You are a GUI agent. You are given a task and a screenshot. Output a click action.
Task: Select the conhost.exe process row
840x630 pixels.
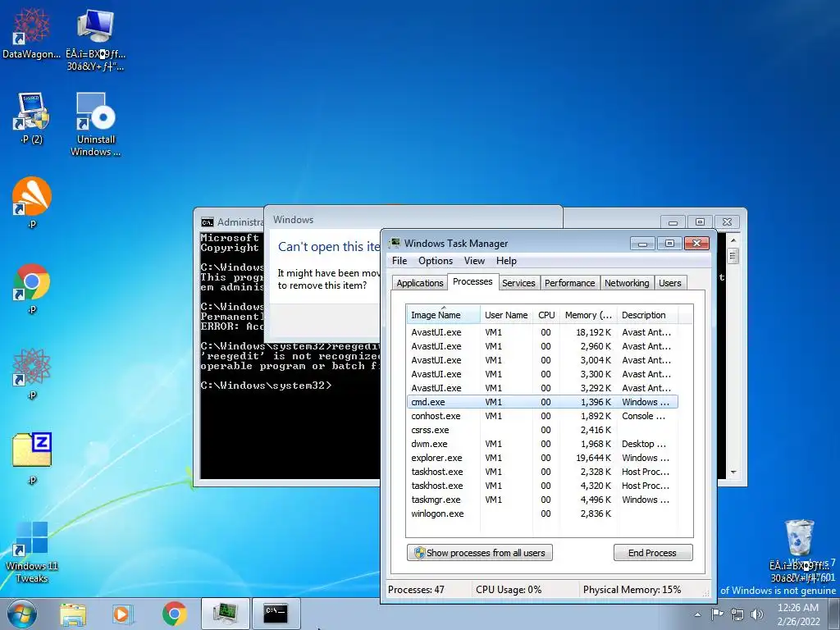(542, 416)
